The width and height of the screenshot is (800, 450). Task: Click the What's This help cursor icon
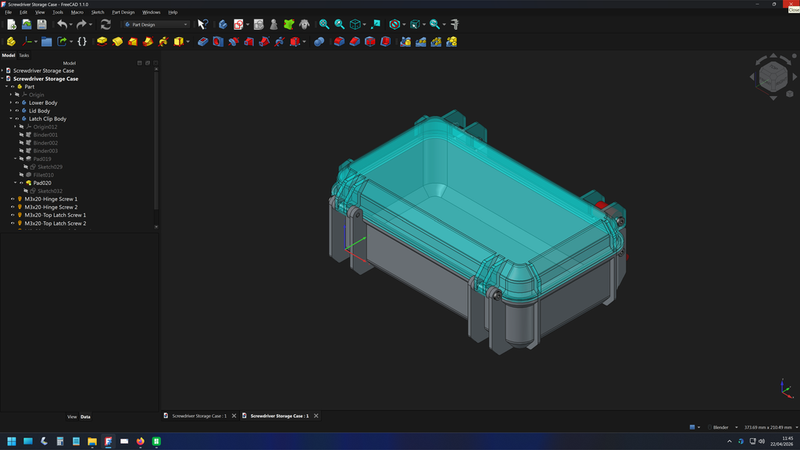pyautogui.click(x=202, y=24)
